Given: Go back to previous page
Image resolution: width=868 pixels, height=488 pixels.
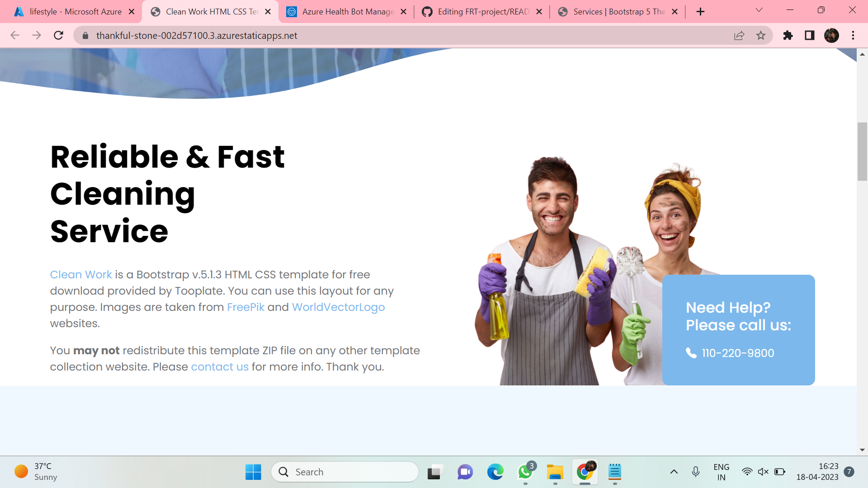Looking at the screenshot, I should pyautogui.click(x=15, y=35).
